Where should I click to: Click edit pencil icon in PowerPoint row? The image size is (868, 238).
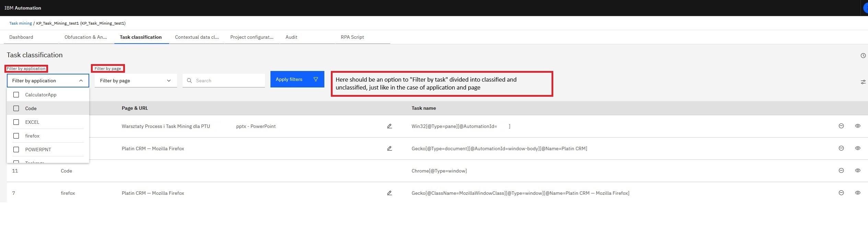click(x=389, y=126)
